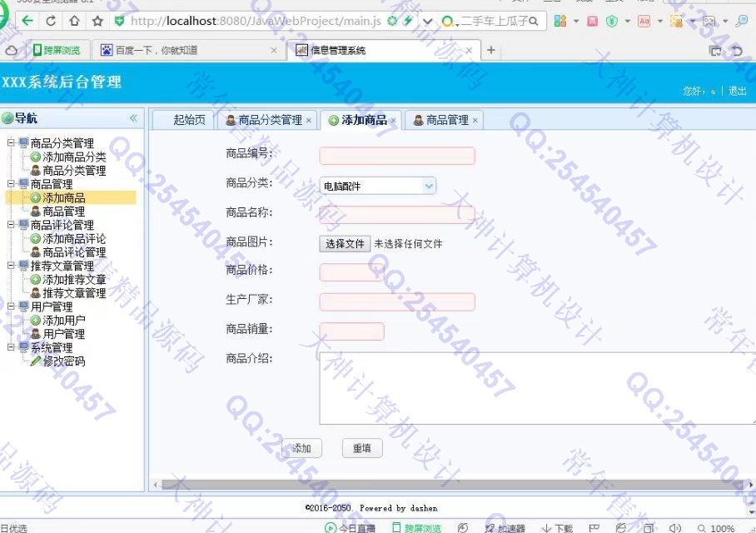
Task: Click the search magnifier in search box
Action: pyautogui.click(x=533, y=21)
